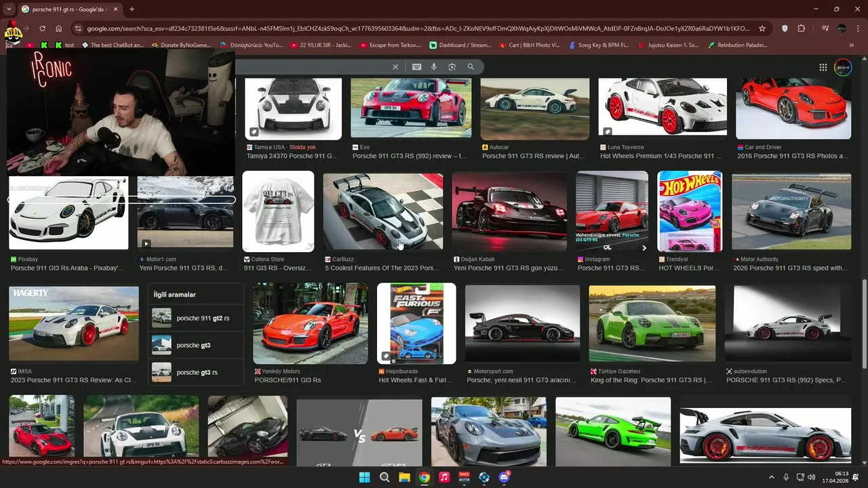Screen dimensions: 868x488
Task: View site information icon in address bar
Action: [x=77, y=28]
